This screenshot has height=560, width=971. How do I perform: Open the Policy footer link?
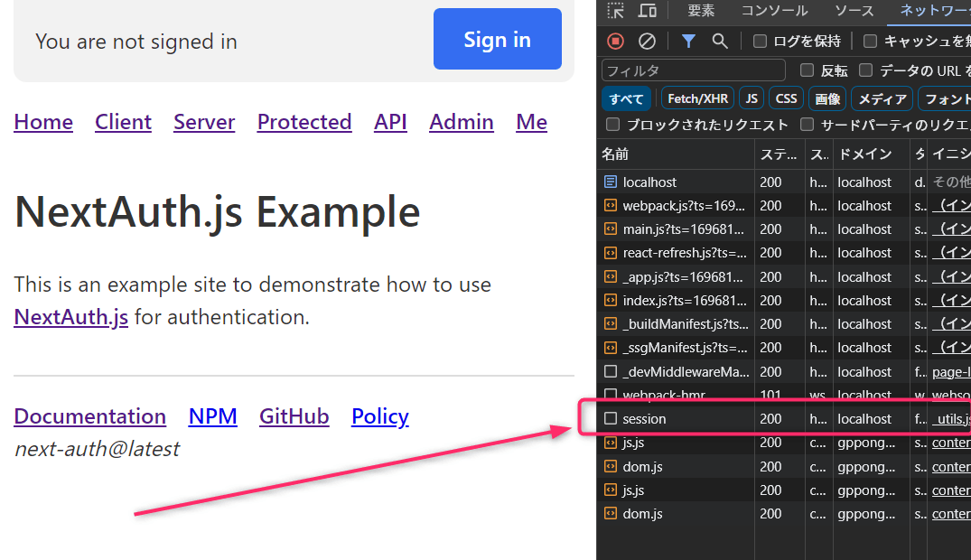[x=380, y=416]
